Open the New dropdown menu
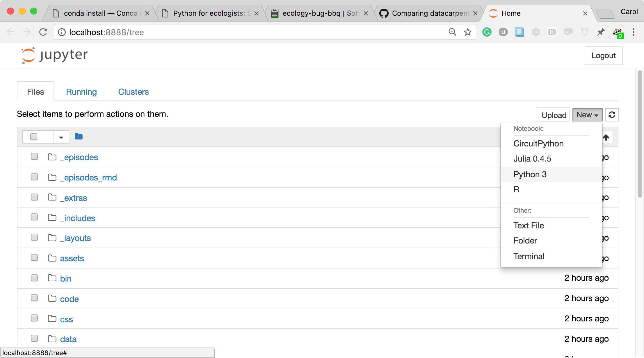644x358 pixels. coord(587,114)
